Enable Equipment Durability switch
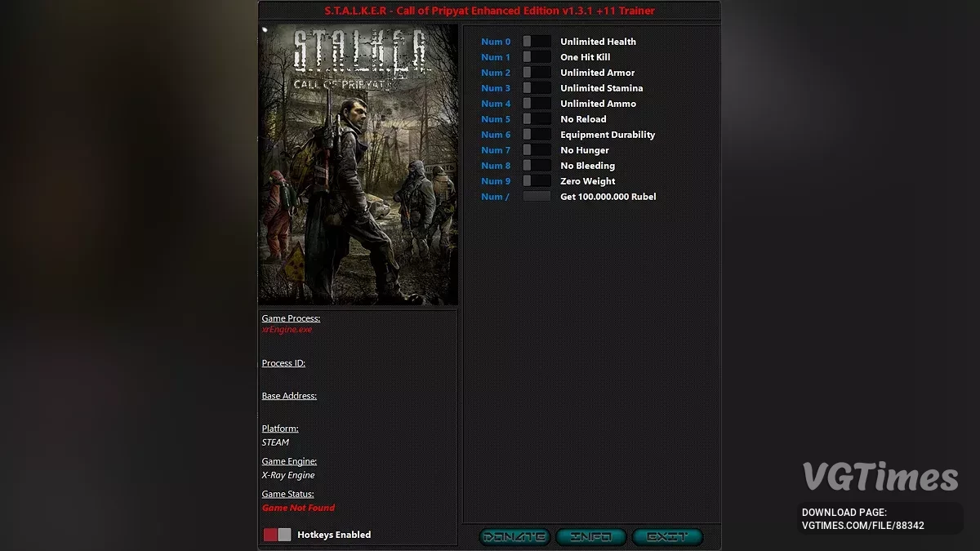 click(537, 135)
